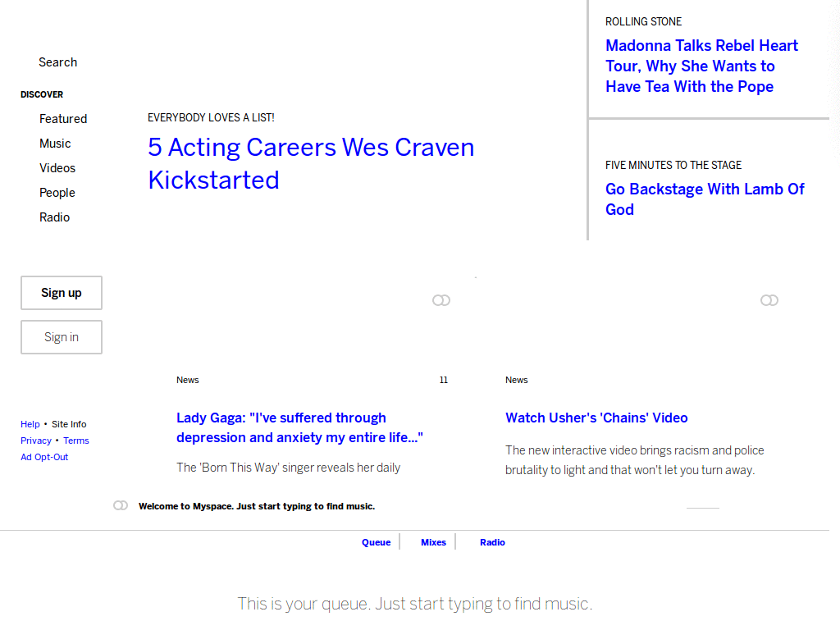Open the Site Info link
Viewport: 840px width, 630px height.
pos(69,424)
